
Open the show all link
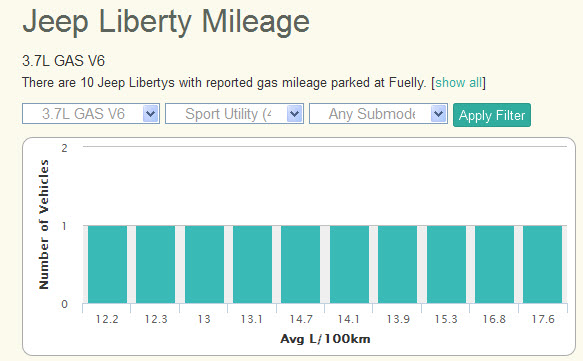(x=458, y=83)
